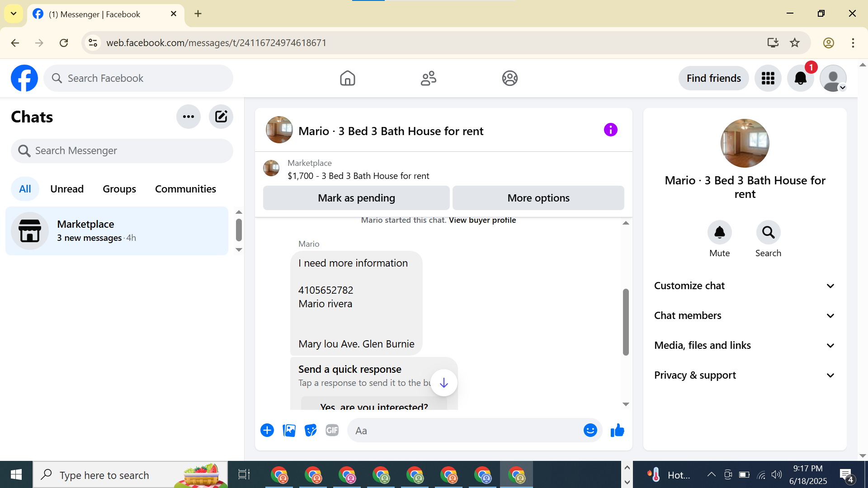Focus the Search Messenger field
Viewport: 868px width, 488px height.
(122, 150)
